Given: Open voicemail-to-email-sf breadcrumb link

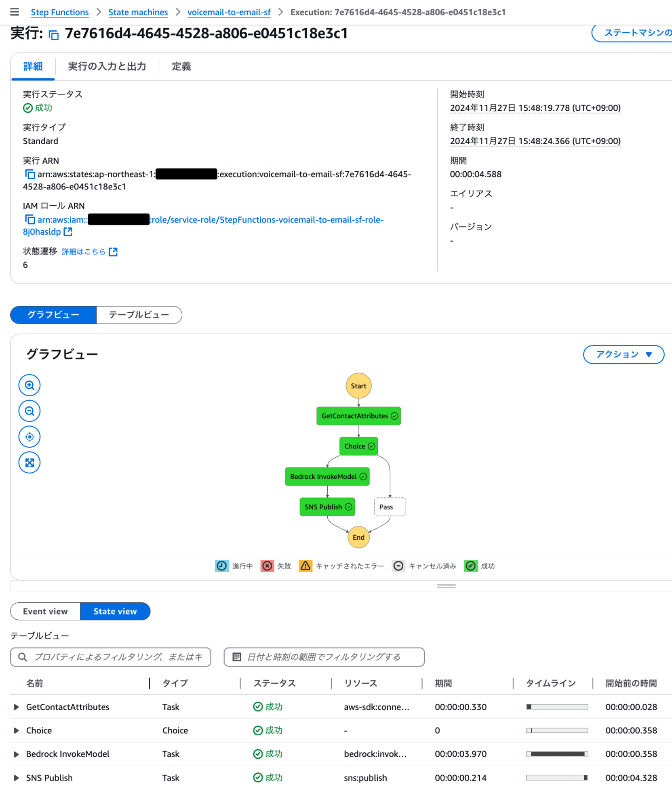Looking at the screenshot, I should coord(229,12).
